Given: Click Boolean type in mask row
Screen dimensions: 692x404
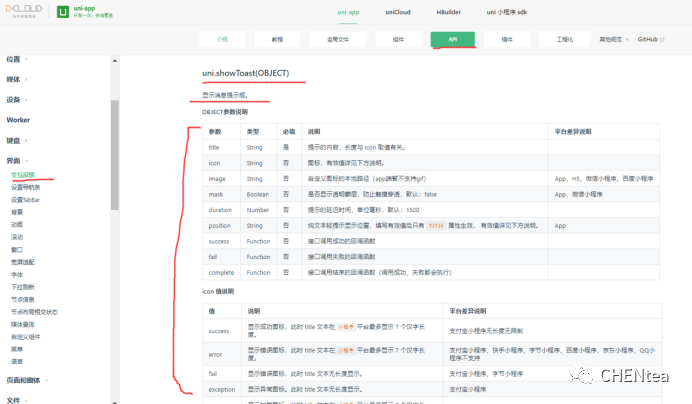Looking at the screenshot, I should click(x=257, y=194).
